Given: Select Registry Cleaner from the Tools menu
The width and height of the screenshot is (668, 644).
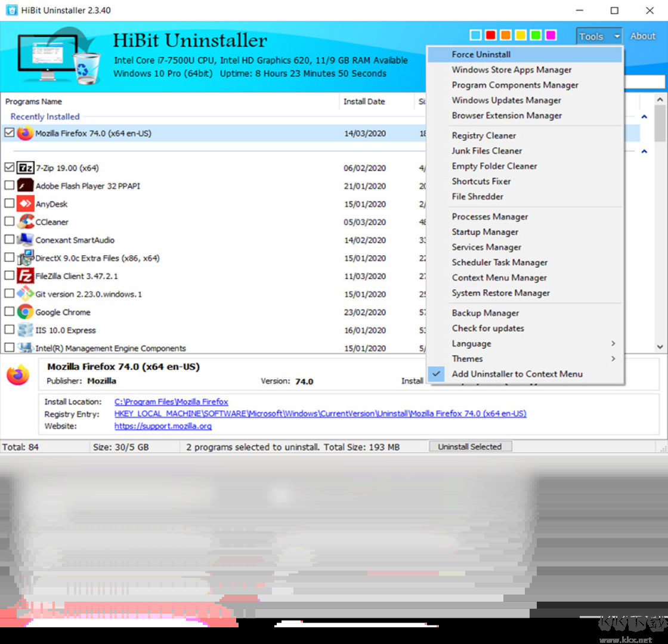Looking at the screenshot, I should coord(483,135).
